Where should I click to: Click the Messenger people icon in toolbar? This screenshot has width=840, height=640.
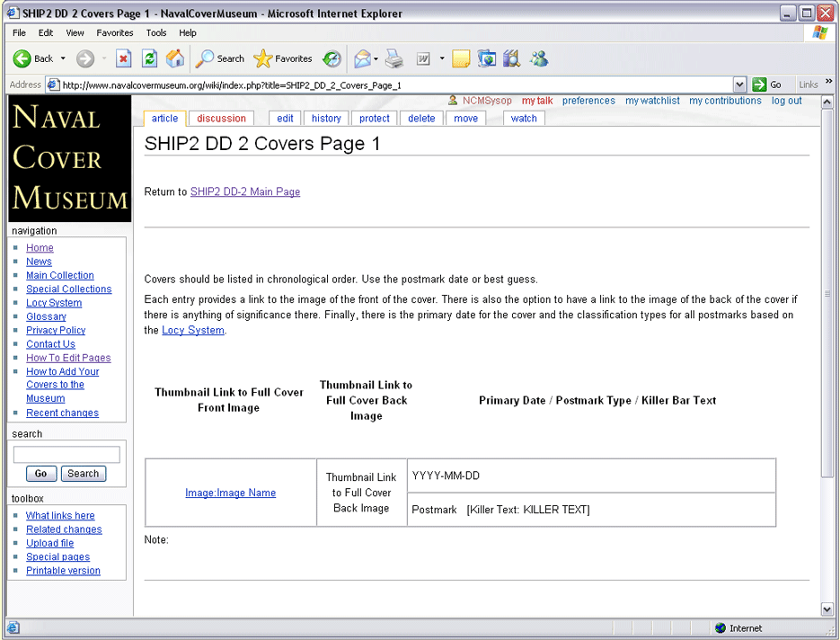539,59
